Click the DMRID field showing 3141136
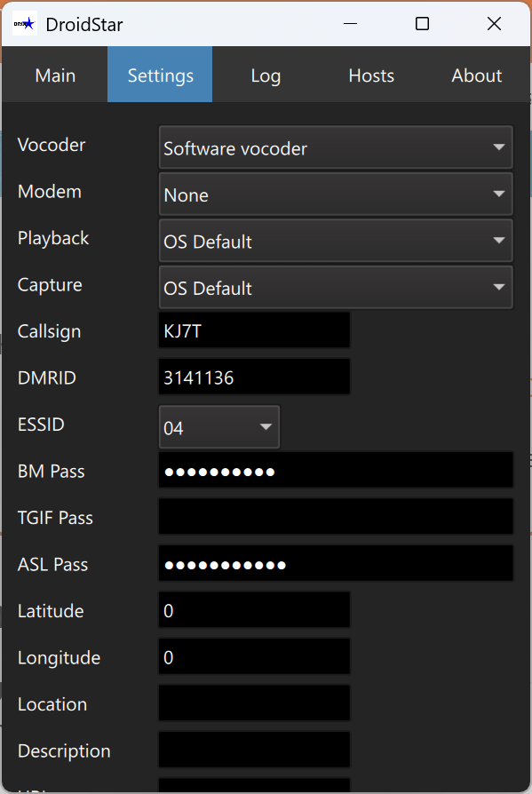Image resolution: width=532 pixels, height=794 pixels. 253,377
